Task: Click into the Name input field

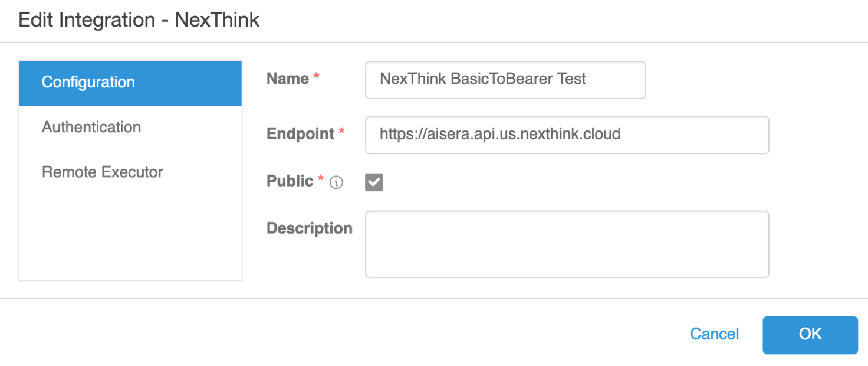Action: click(505, 80)
